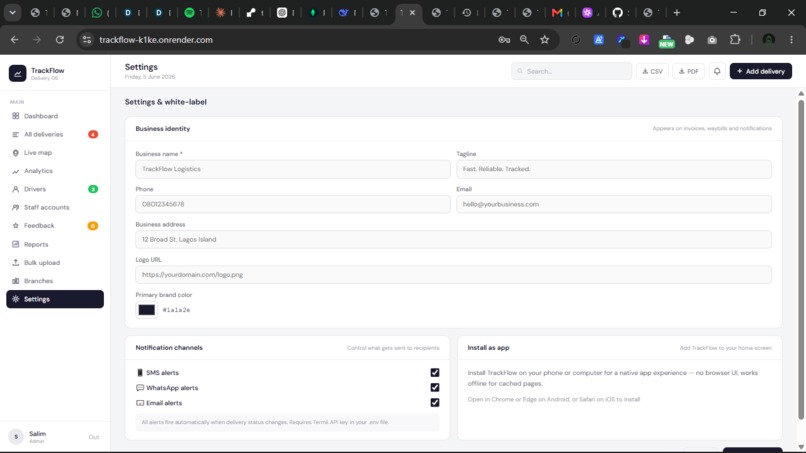The image size is (806, 453).
Task: Select the Settings sidebar item
Action: 54,299
